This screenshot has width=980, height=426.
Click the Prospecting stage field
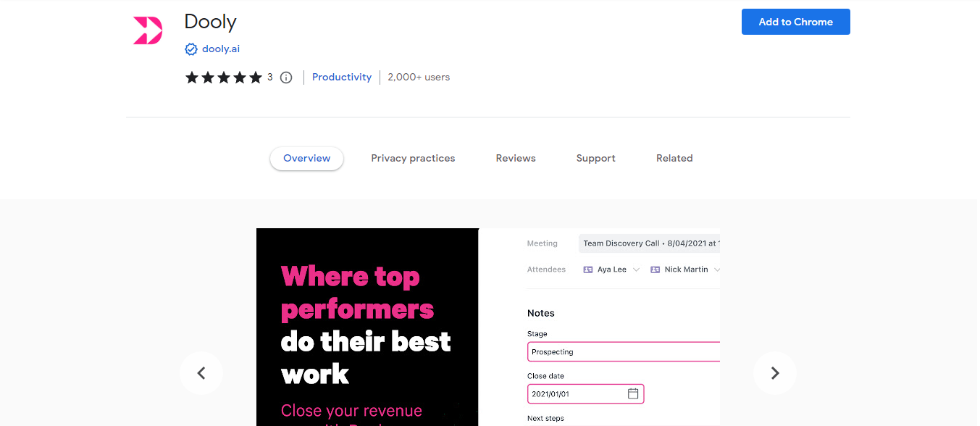[x=579, y=351]
